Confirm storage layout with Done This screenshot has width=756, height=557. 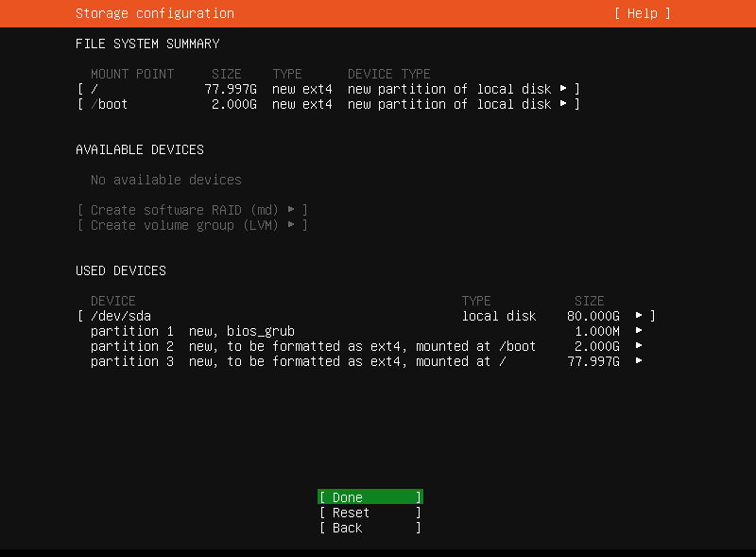tap(370, 497)
